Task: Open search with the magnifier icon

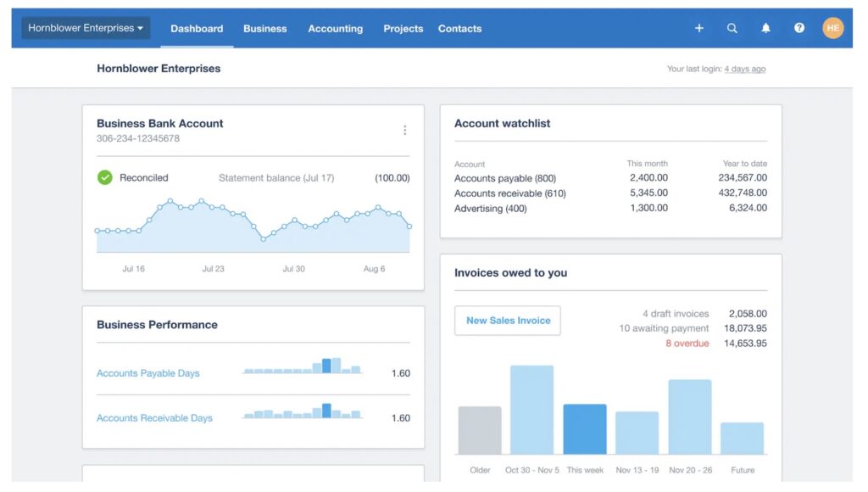Action: [732, 28]
